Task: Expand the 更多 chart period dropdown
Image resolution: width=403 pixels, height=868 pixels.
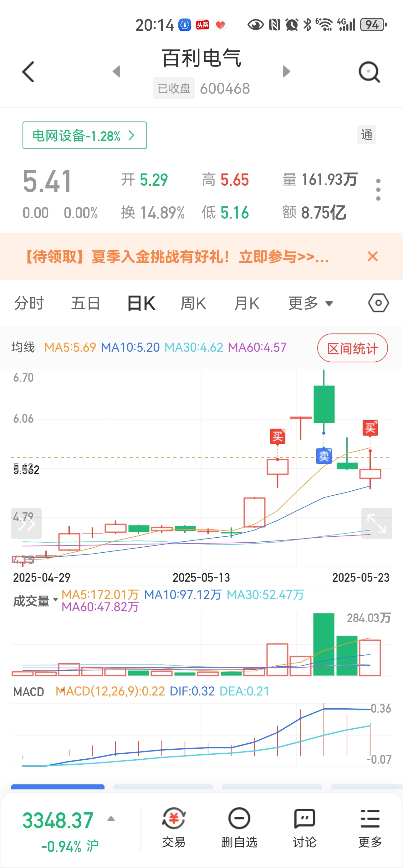Action: coord(310,303)
